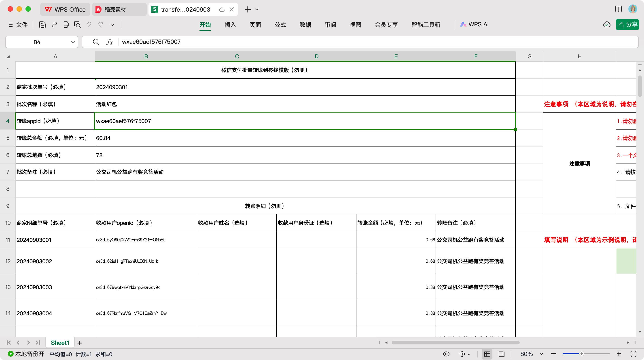Viewport: 644px width, 360px height.
Task: Expand quick access toolbar more options
Action: (x=112, y=25)
